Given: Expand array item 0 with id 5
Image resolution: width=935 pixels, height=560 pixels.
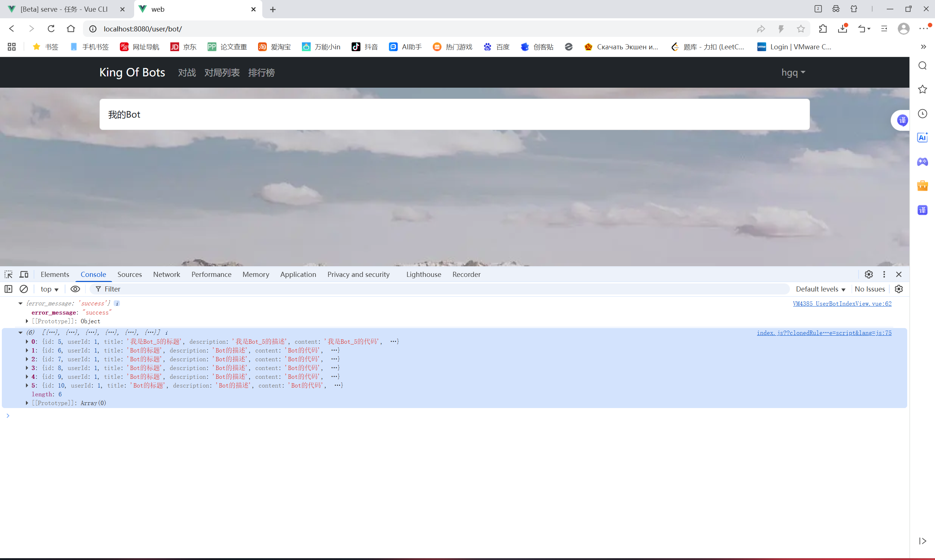Looking at the screenshot, I should tap(27, 342).
